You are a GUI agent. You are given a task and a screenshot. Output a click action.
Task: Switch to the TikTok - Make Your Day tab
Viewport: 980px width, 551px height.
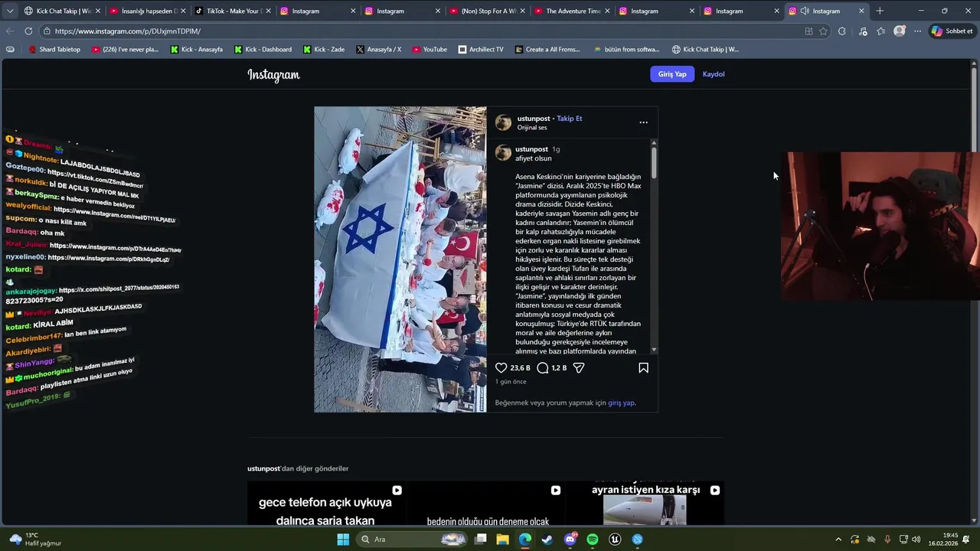click(x=231, y=11)
